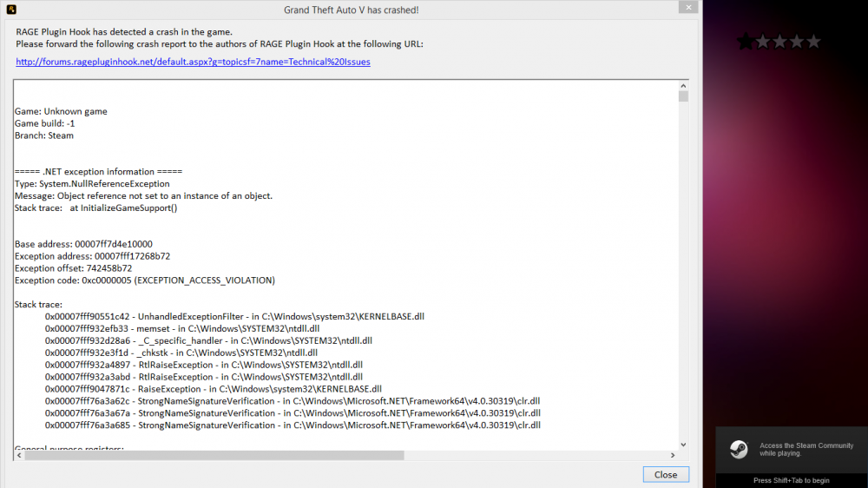Image resolution: width=868 pixels, height=488 pixels.
Task: Click 'Access the Steam Community' notification text
Action: click(806, 449)
